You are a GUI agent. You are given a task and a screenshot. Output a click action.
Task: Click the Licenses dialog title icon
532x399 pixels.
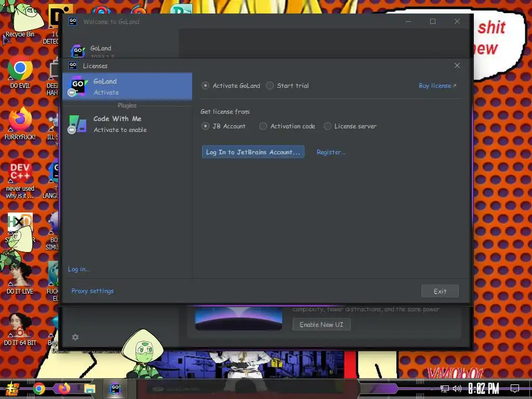(73, 65)
